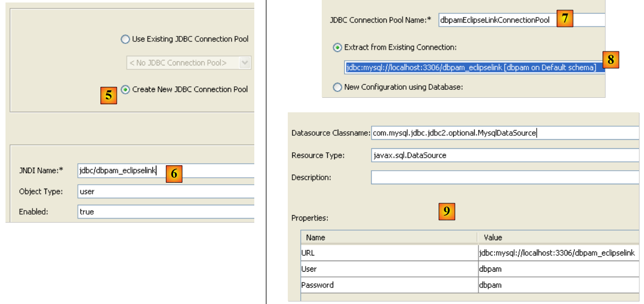The height and width of the screenshot is (304, 644).
Task: Select the URL property value cell
Action: click(x=558, y=253)
